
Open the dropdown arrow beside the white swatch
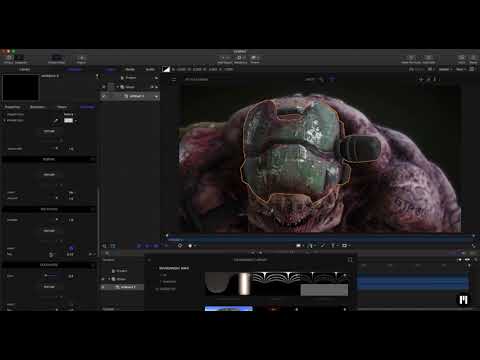(76, 121)
